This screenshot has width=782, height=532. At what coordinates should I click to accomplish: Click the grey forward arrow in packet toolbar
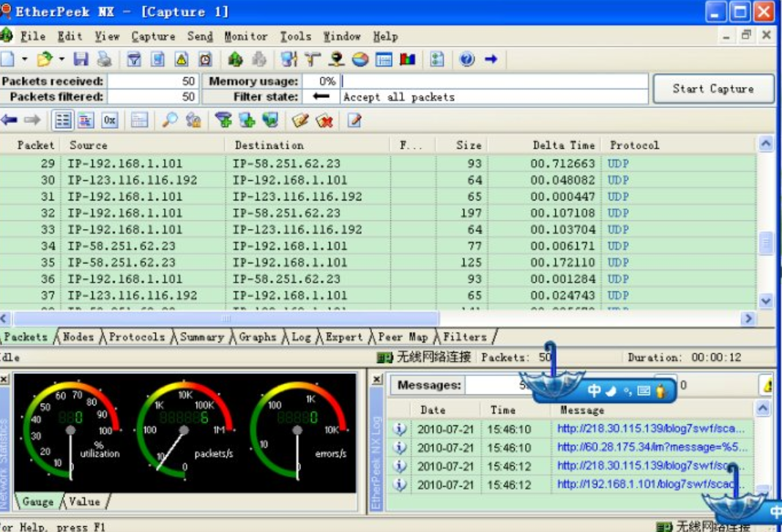(32, 120)
